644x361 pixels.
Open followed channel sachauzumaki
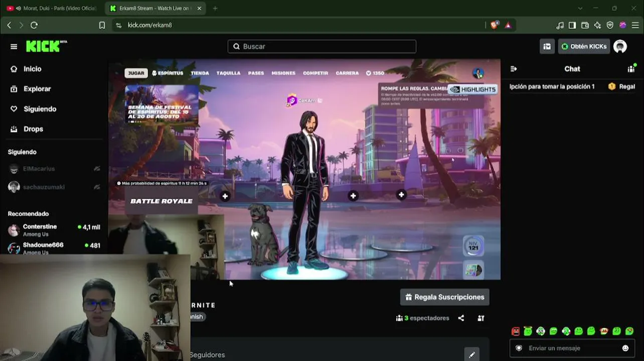(54, 187)
